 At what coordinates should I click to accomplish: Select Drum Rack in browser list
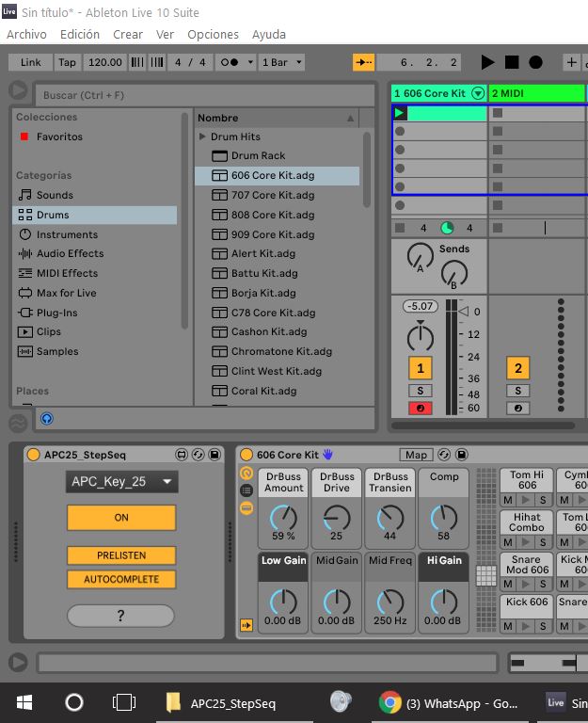(x=278, y=156)
